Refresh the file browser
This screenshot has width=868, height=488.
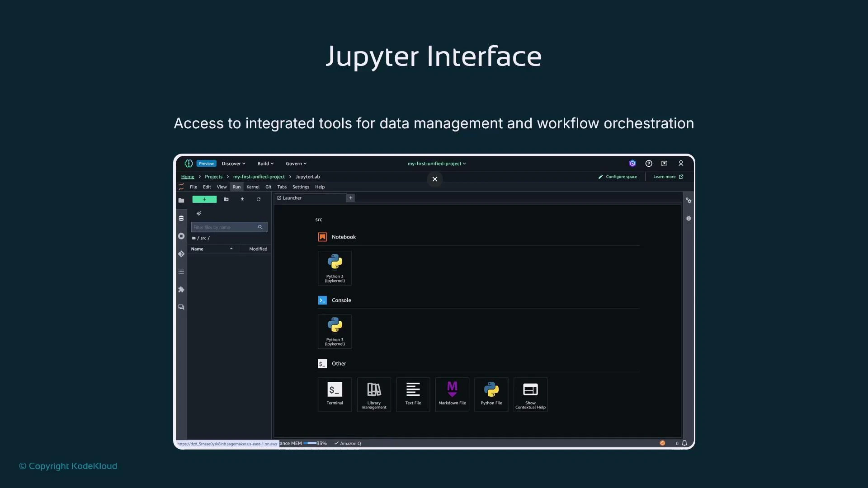[259, 199]
